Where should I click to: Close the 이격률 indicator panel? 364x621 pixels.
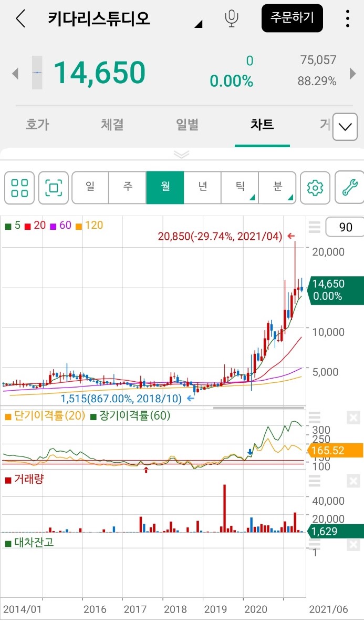pos(353,418)
